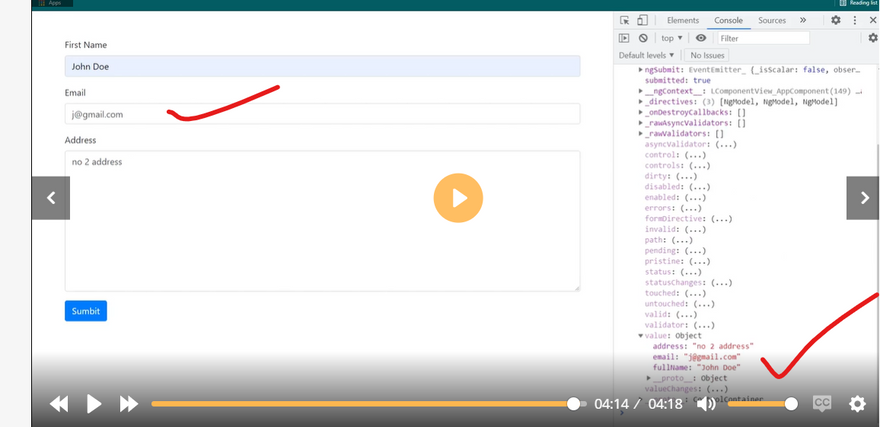Image resolution: width=880 pixels, height=427 pixels.
Task: Open DevTools settings gear icon
Action: (x=836, y=20)
